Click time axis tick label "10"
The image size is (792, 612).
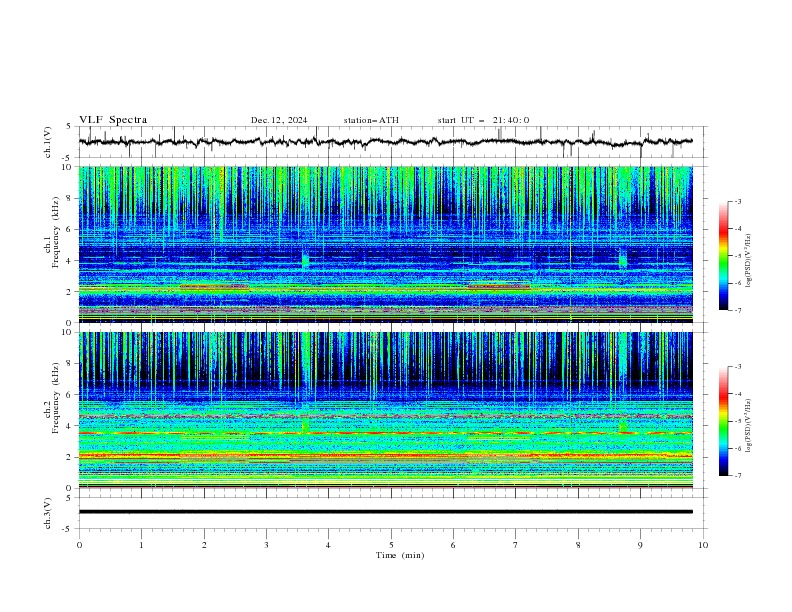pos(703,545)
